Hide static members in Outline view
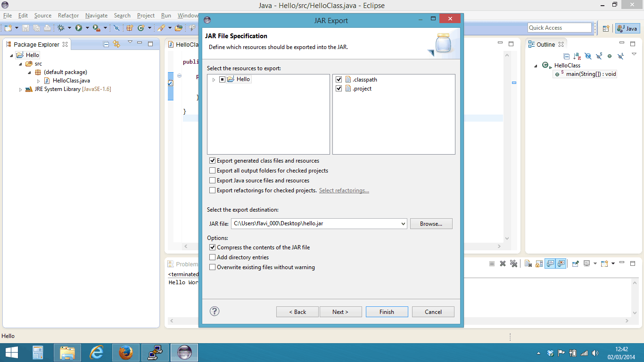 point(599,56)
